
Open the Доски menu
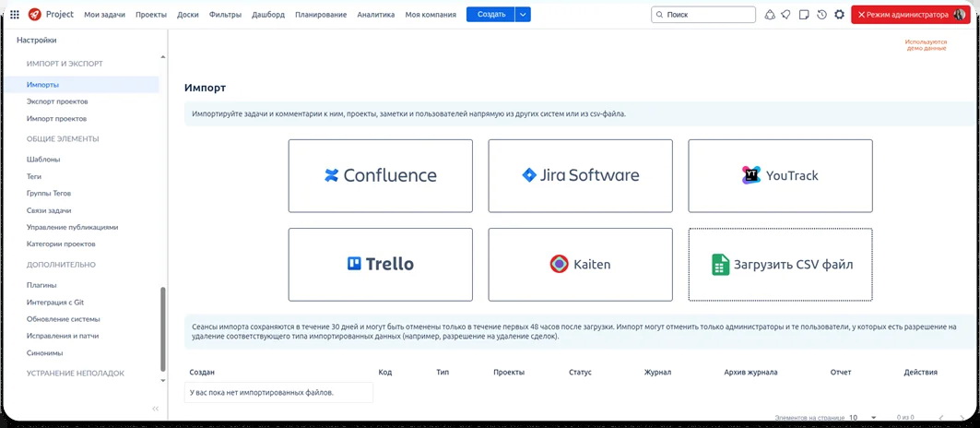(188, 15)
